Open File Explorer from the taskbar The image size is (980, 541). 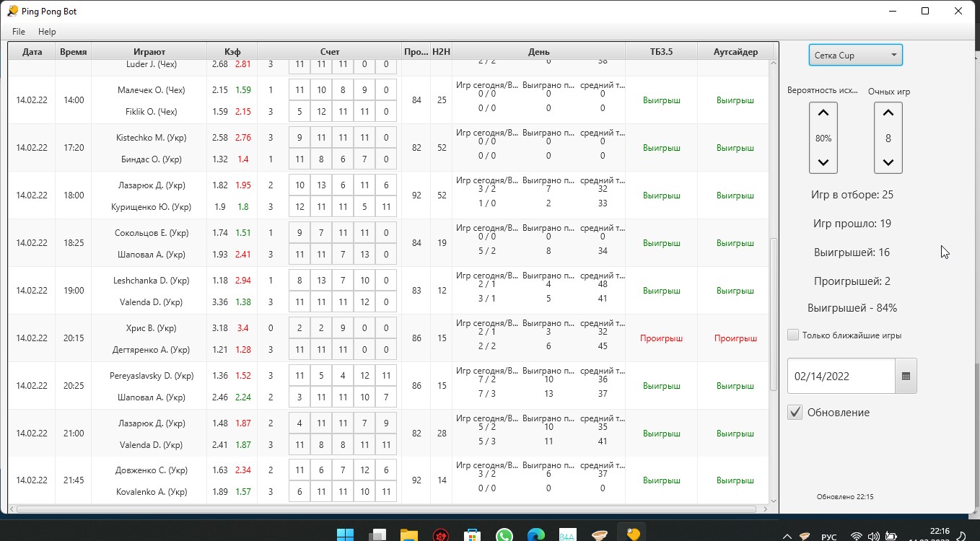[408, 535]
